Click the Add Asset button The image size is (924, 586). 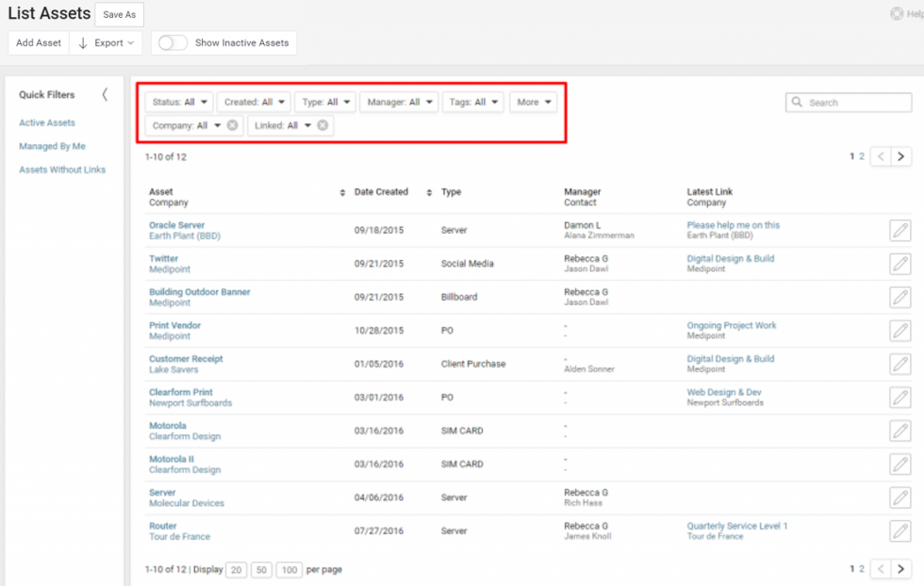[39, 42]
